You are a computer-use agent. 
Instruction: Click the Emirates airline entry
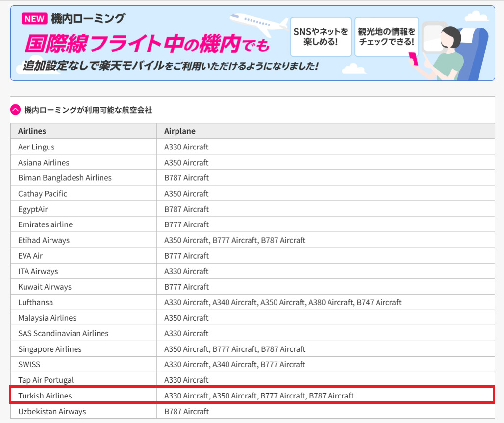pos(45,224)
